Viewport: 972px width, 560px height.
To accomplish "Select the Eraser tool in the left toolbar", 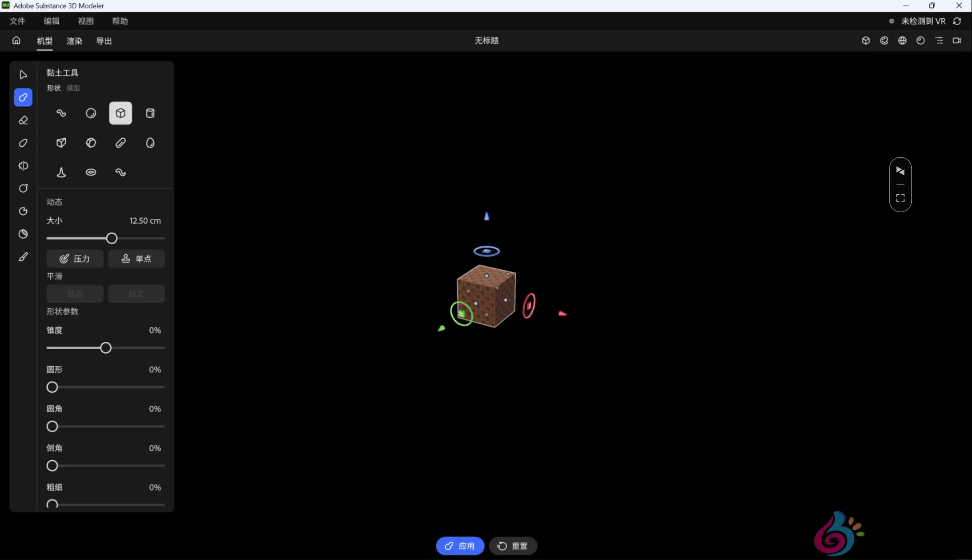I will point(23,120).
